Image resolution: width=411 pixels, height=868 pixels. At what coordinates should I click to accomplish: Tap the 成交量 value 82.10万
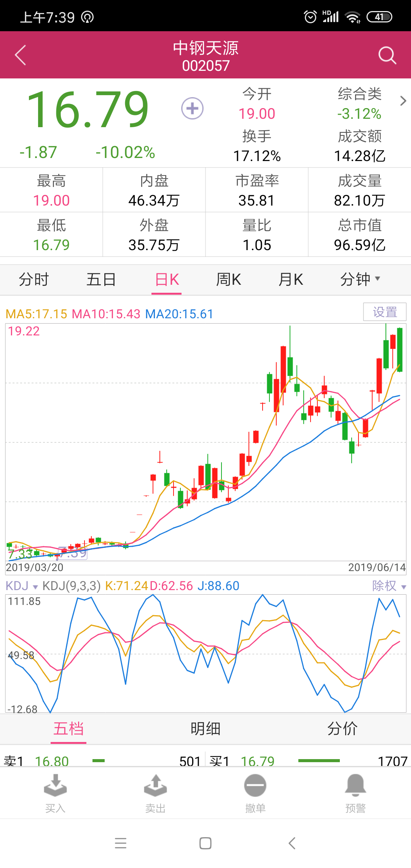(360, 201)
